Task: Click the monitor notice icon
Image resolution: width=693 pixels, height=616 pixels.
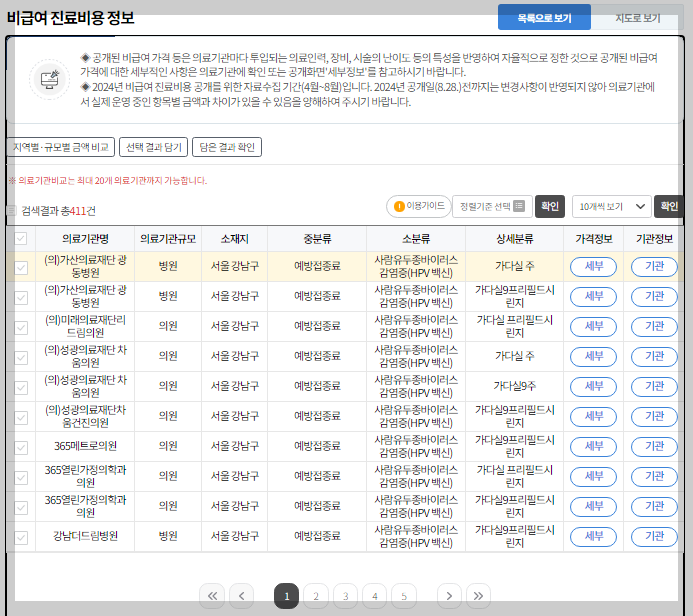Action: tap(50, 80)
